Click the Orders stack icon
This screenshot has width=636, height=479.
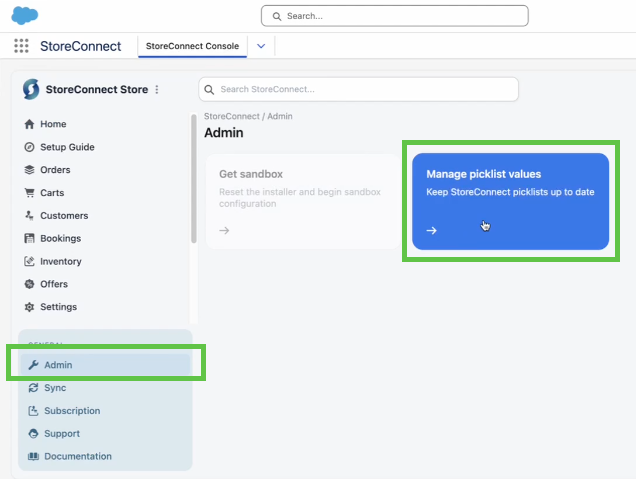(x=29, y=170)
